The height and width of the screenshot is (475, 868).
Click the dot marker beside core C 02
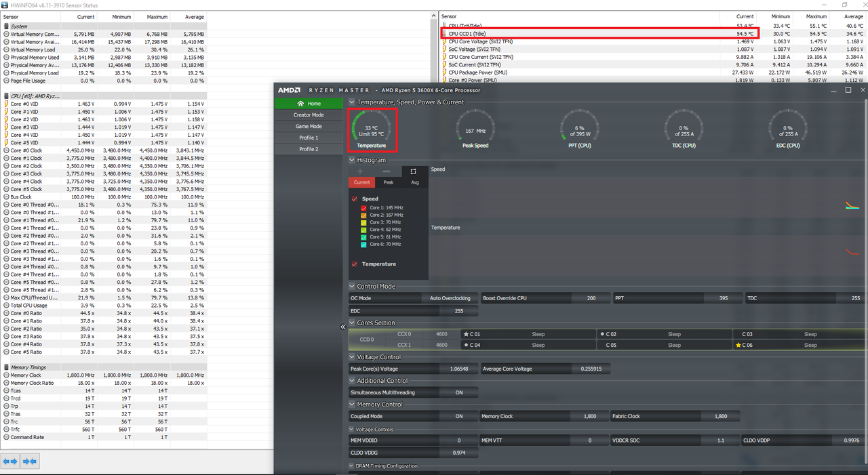(602, 334)
